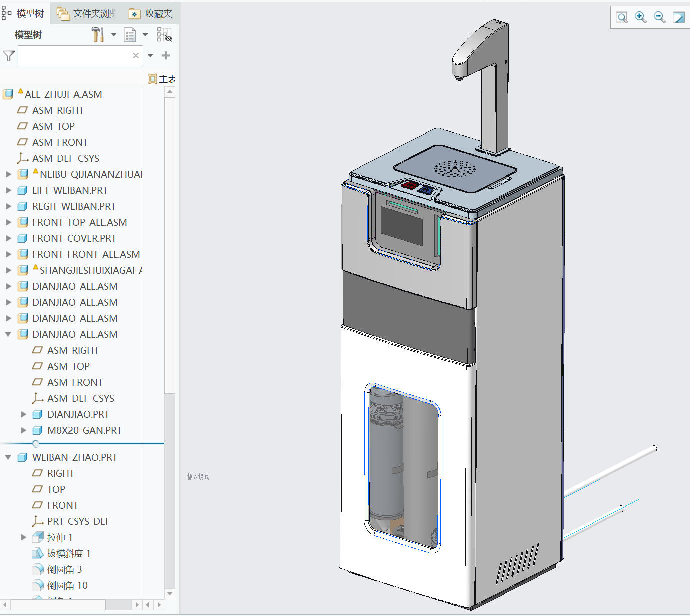Image resolution: width=690 pixels, height=616 pixels.
Task: Click the plus icon beside search box
Action: [x=166, y=56]
